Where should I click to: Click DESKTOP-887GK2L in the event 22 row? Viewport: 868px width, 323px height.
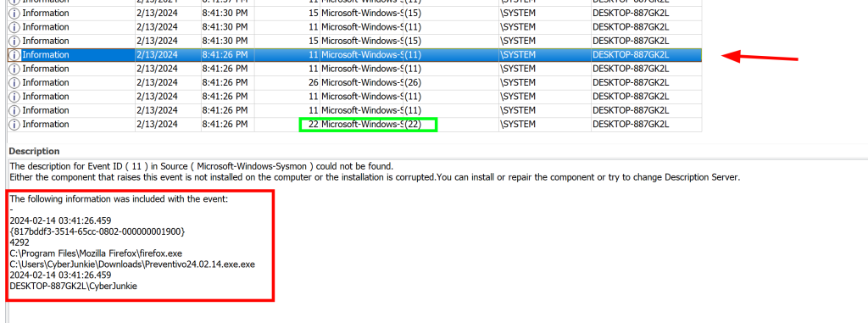pyautogui.click(x=631, y=124)
